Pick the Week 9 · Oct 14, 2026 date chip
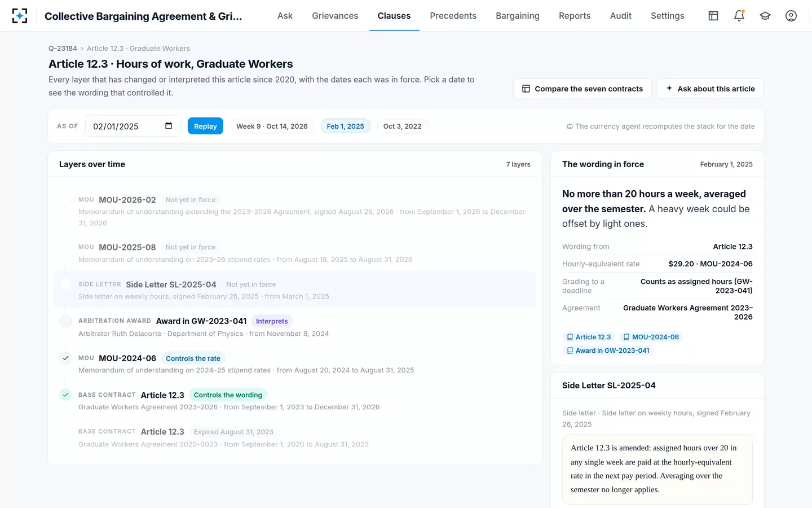Image resolution: width=812 pixels, height=508 pixels. pos(272,126)
